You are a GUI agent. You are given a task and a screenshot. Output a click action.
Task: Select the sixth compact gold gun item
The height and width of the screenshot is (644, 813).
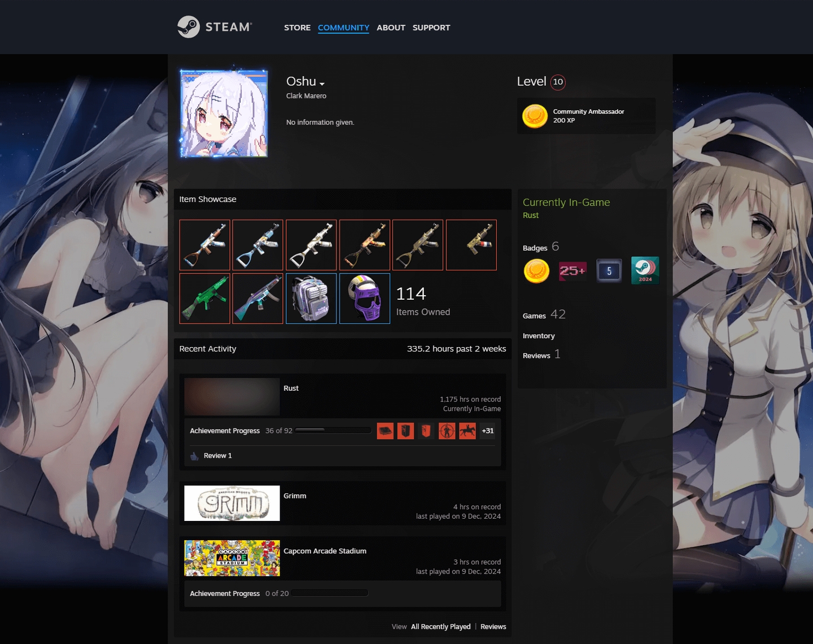click(471, 245)
